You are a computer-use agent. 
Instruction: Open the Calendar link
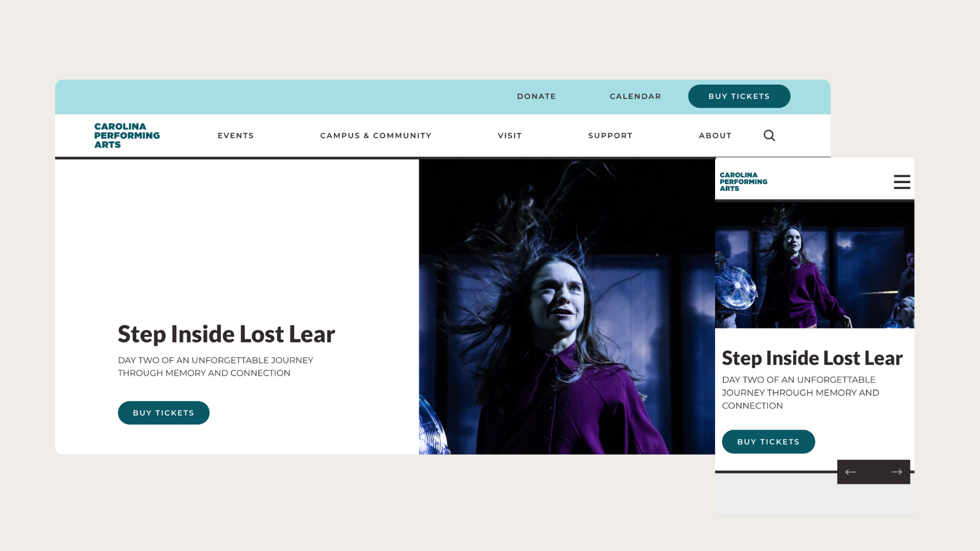pyautogui.click(x=635, y=96)
